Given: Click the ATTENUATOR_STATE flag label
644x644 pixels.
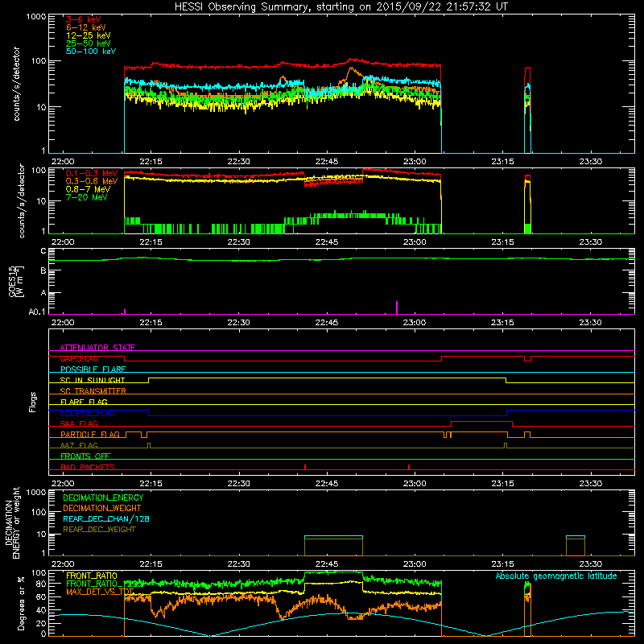Looking at the screenshot, I should click(x=97, y=348).
